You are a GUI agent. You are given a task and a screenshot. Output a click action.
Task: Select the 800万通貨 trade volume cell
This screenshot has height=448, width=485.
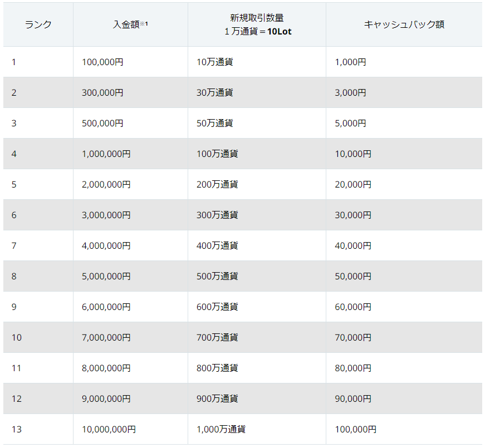(217, 368)
